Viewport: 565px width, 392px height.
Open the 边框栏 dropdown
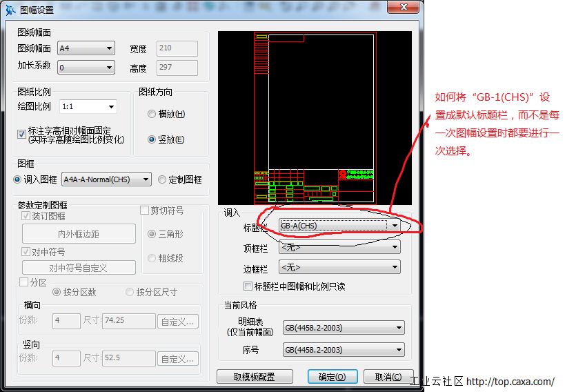339,267
